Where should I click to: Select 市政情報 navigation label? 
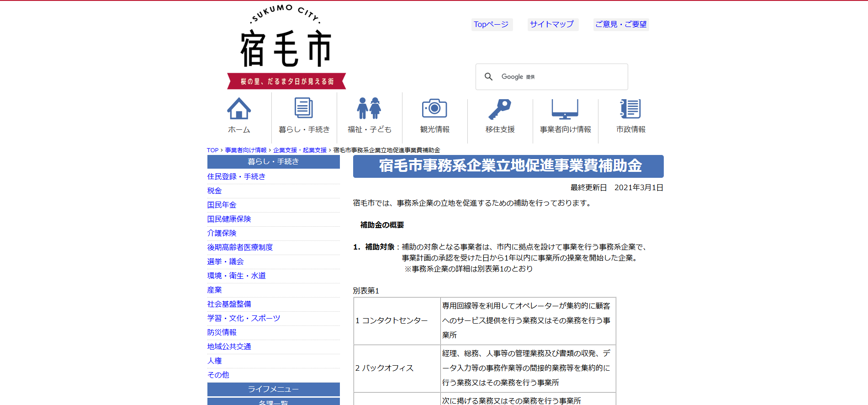tap(630, 129)
